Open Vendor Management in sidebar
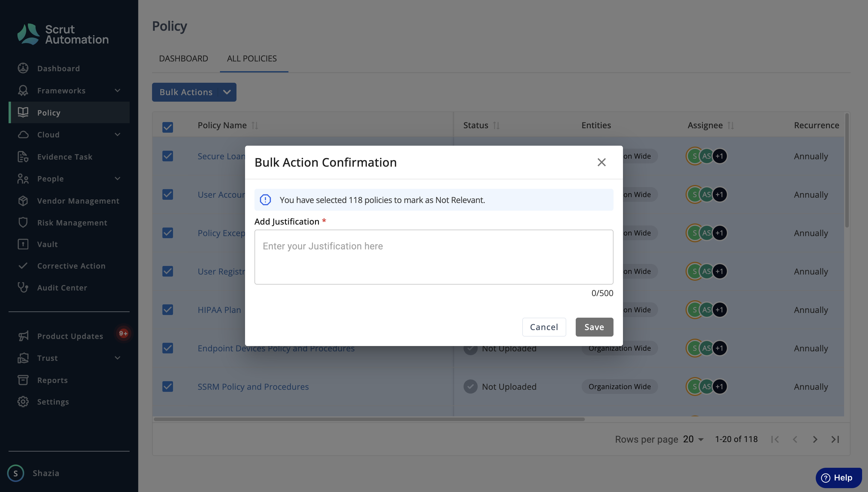Image resolution: width=868 pixels, height=492 pixels. coord(78,201)
